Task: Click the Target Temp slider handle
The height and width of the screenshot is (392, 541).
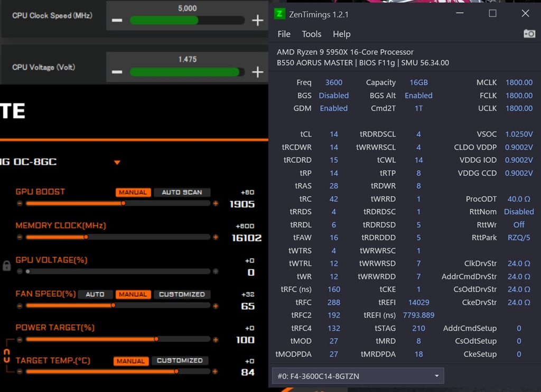Action: click(176, 371)
